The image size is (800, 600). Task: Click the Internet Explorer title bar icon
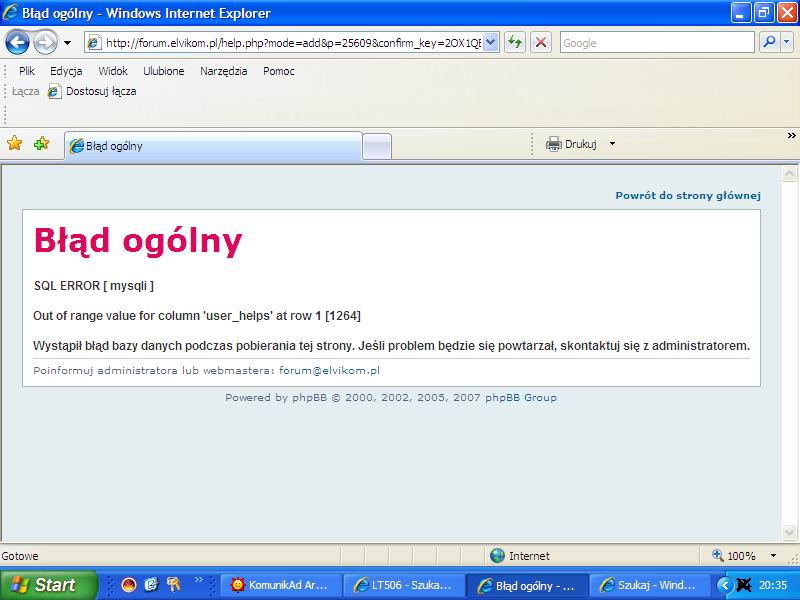coord(10,12)
